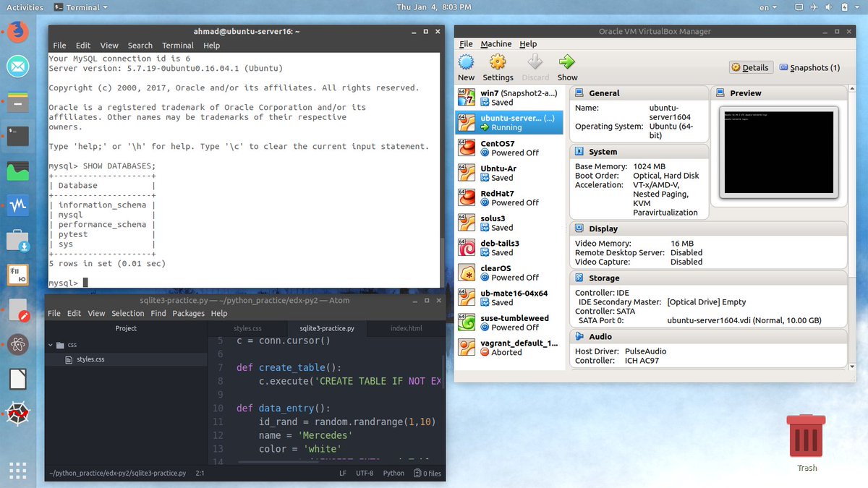The width and height of the screenshot is (868, 488).
Task: Click the Terminal icon in the dock
Action: pyautogui.click(x=18, y=136)
